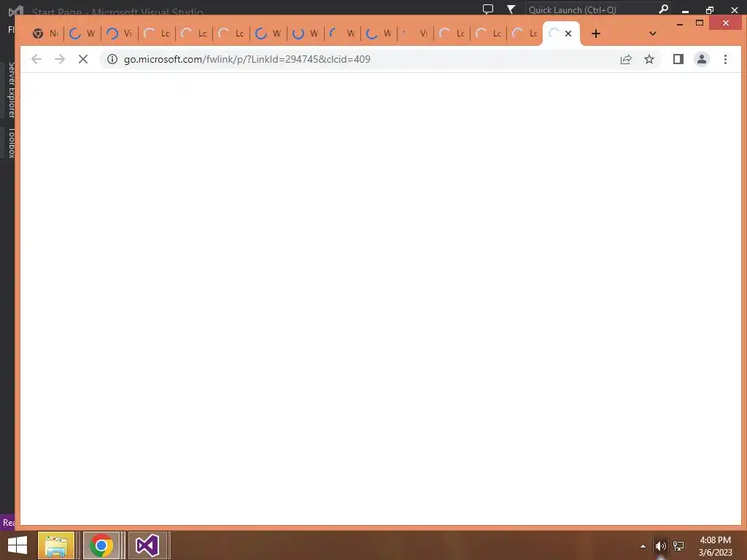Image resolution: width=747 pixels, height=560 pixels.
Task: Click the Quick Launch search box
Action: pos(591,9)
